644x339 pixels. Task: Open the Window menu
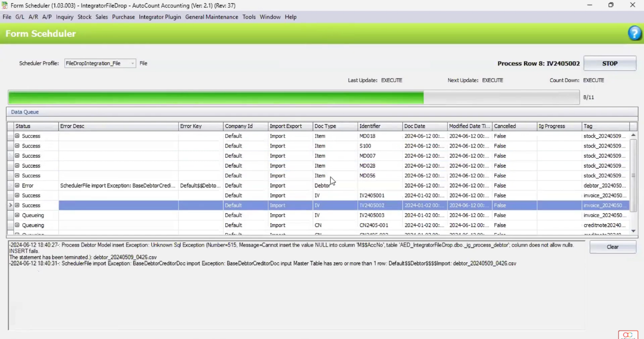click(x=270, y=17)
